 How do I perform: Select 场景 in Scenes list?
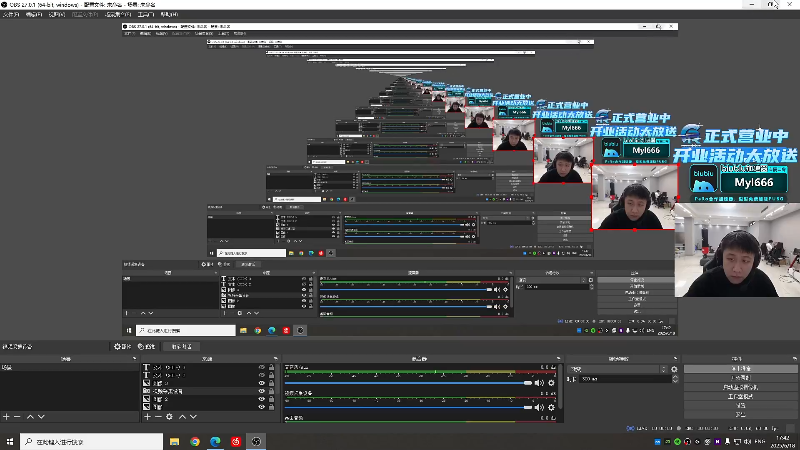coord(69,367)
